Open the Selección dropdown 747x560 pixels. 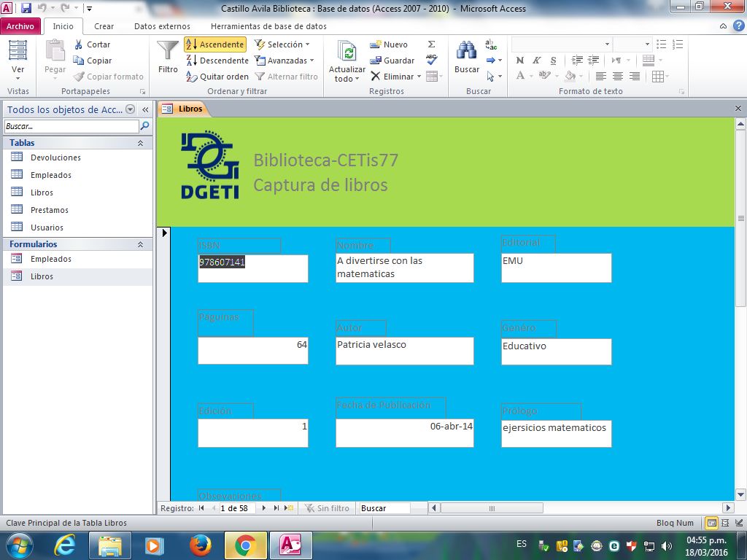282,44
